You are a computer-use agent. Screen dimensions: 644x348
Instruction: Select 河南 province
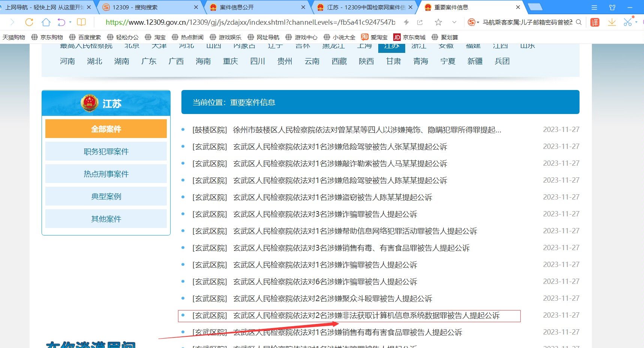click(67, 61)
